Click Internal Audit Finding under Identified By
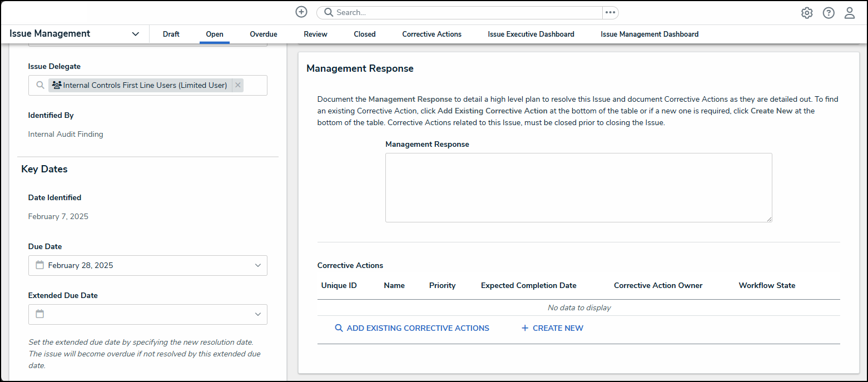 [x=65, y=134]
